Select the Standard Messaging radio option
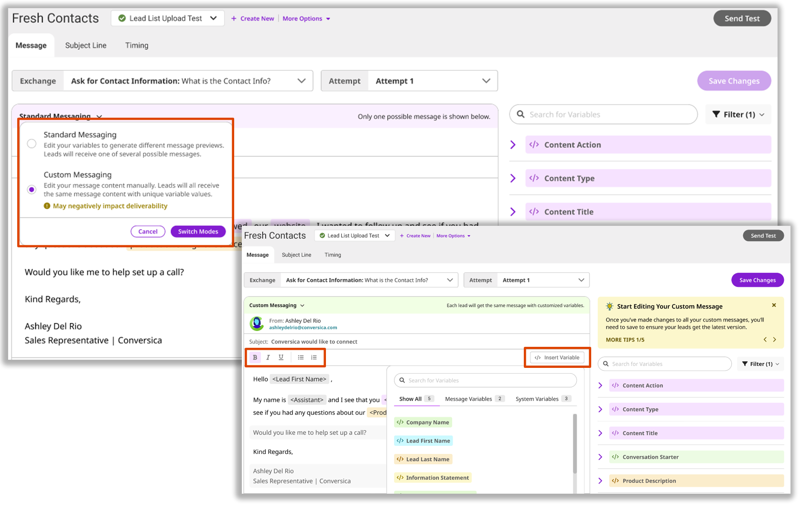Viewport: 812px width, 509px height. pos(32,144)
